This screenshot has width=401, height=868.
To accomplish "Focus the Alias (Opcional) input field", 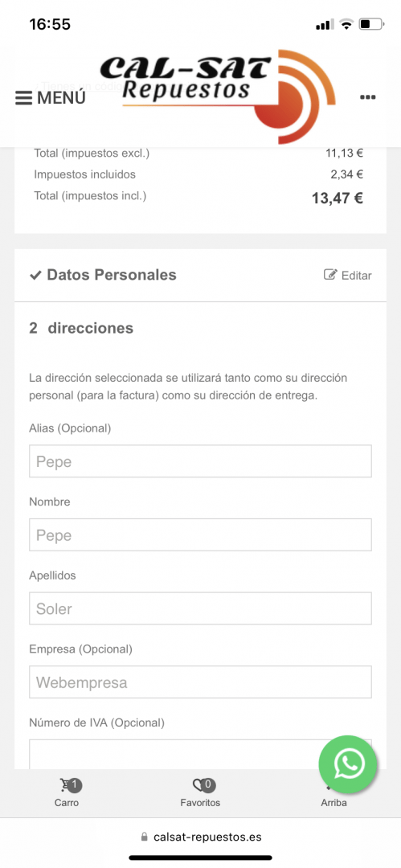I will 201,461.
